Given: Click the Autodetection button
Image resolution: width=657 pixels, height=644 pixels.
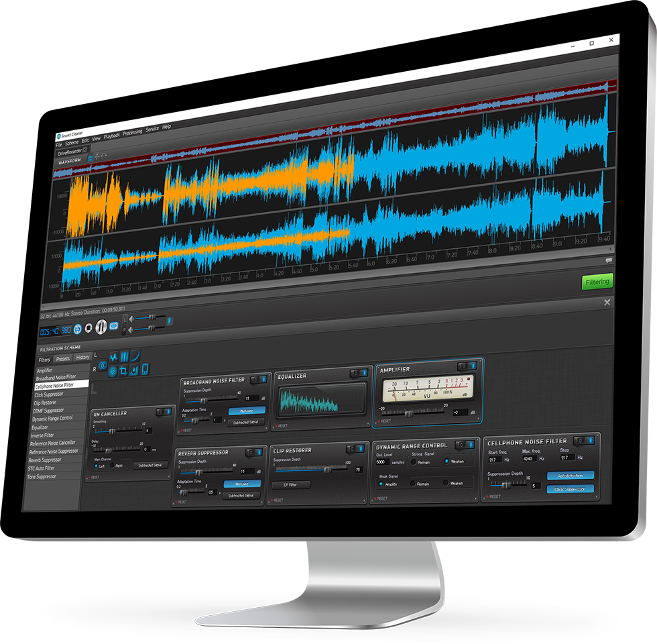Looking at the screenshot, I should click(571, 476).
